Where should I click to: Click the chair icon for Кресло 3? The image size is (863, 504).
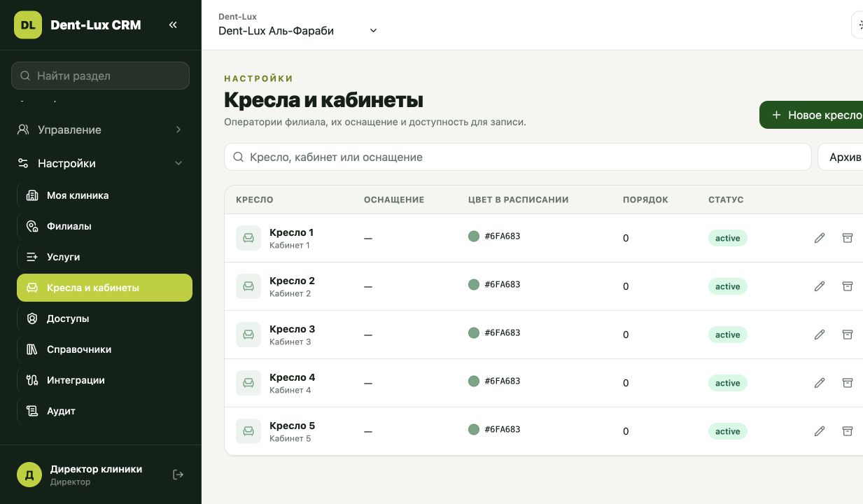point(248,335)
